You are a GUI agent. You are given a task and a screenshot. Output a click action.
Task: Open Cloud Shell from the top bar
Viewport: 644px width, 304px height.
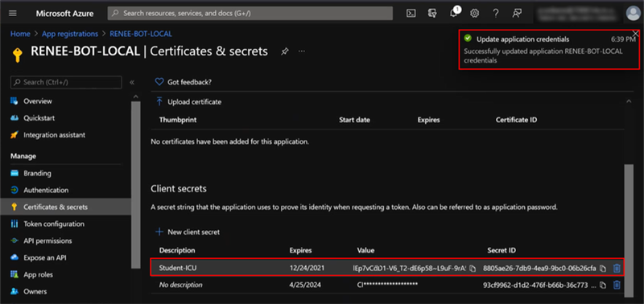coord(411,13)
